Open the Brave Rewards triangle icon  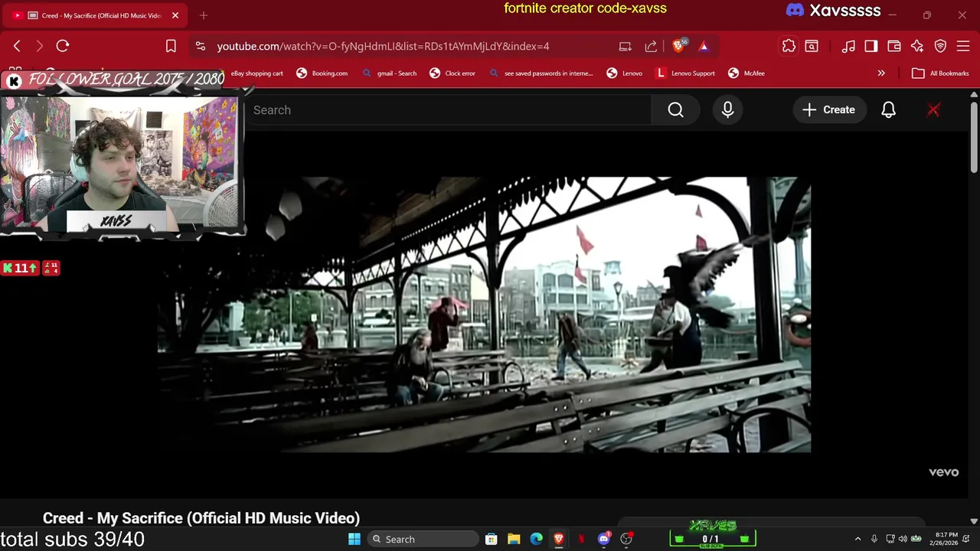704,46
